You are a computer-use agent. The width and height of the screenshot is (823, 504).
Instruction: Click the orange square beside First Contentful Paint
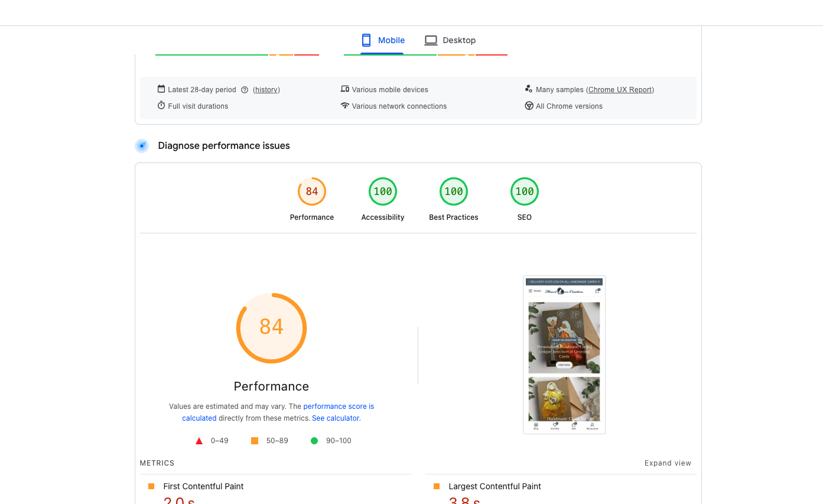(x=151, y=486)
